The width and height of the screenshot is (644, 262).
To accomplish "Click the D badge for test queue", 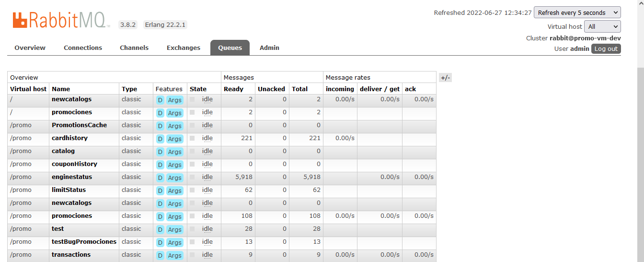I will [160, 229].
